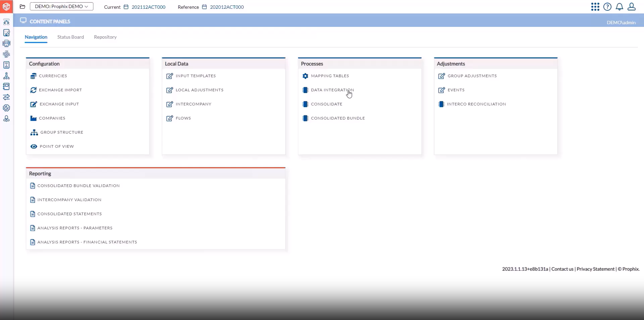Screen dimensions: 644x320
Task: Open notifications bell icon
Action: 619,7
